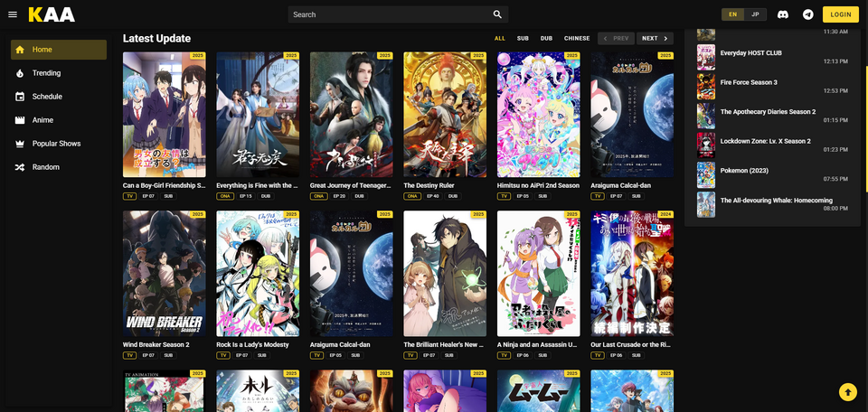The width and height of the screenshot is (868, 412).
Task: Select Home in the sidebar
Action: 59,50
